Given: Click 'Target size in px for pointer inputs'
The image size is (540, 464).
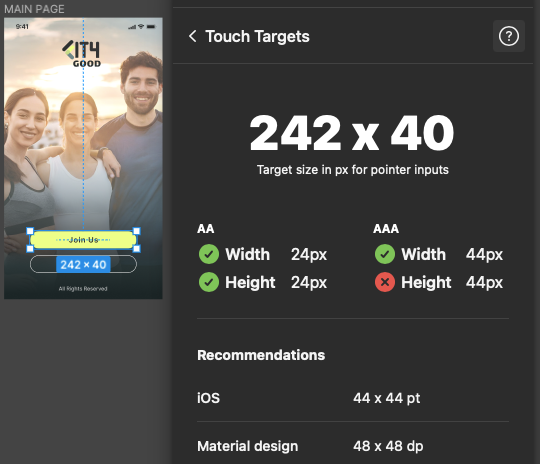Looking at the screenshot, I should pyautogui.click(x=353, y=170).
